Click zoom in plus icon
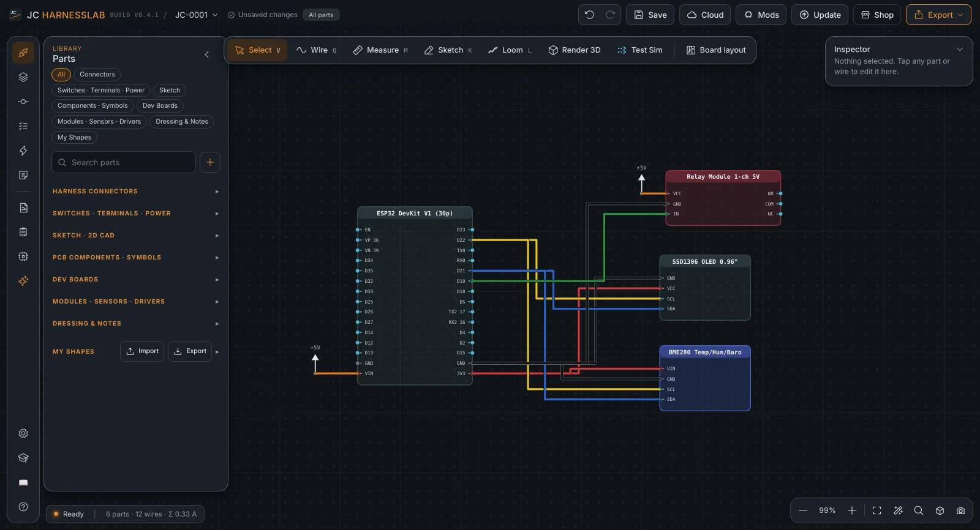980x530 pixels. [x=852, y=510]
